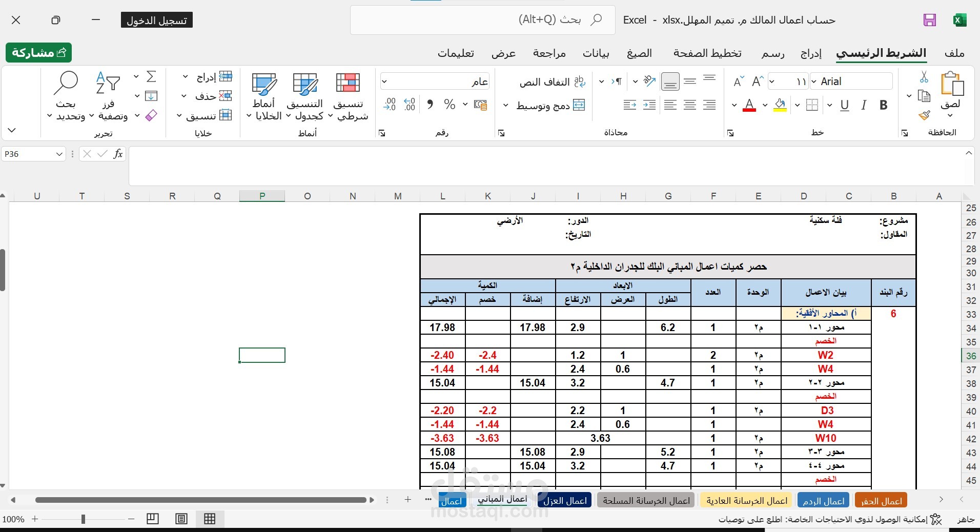Switch to Insert tab (إدراج)
The image size is (980, 532).
pos(811,53)
